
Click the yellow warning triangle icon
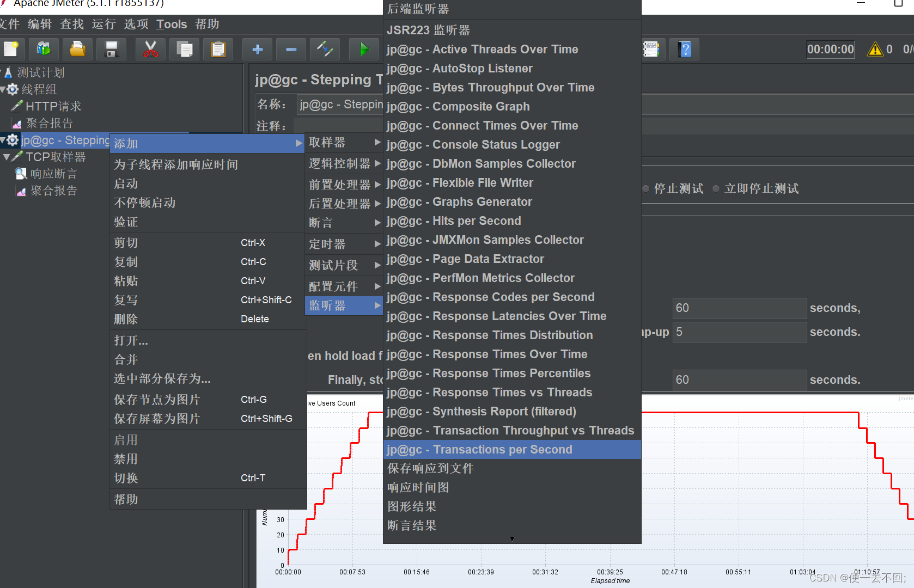(x=875, y=49)
